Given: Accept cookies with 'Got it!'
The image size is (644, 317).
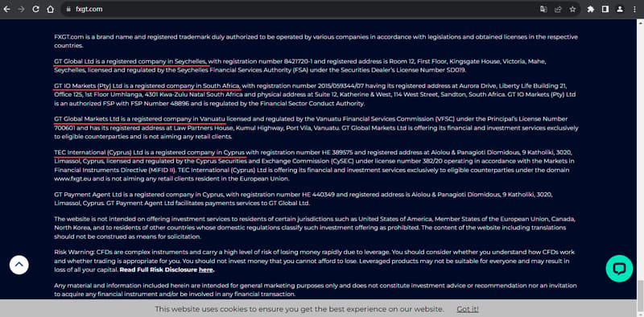Looking at the screenshot, I should (468, 309).
